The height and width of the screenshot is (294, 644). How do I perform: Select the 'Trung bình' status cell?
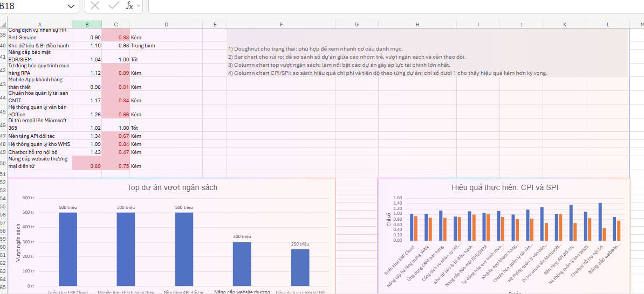point(166,46)
